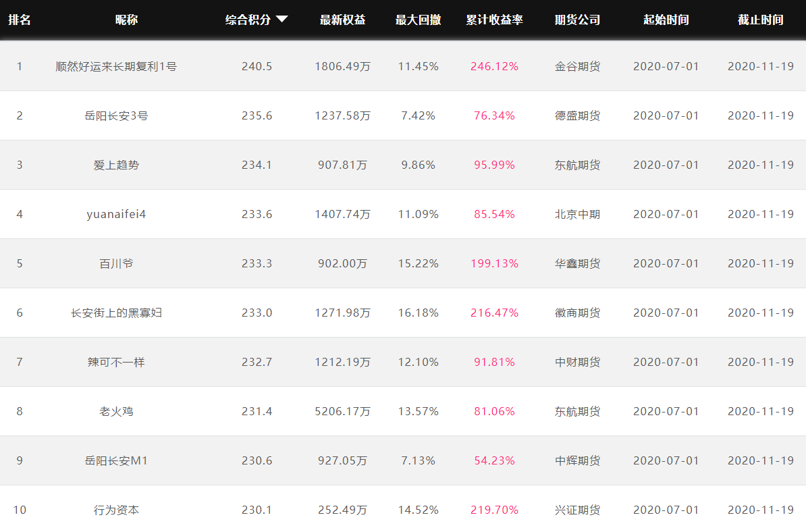The width and height of the screenshot is (806, 532).
Task: Click the 最新权益 column header
Action: click(x=342, y=20)
